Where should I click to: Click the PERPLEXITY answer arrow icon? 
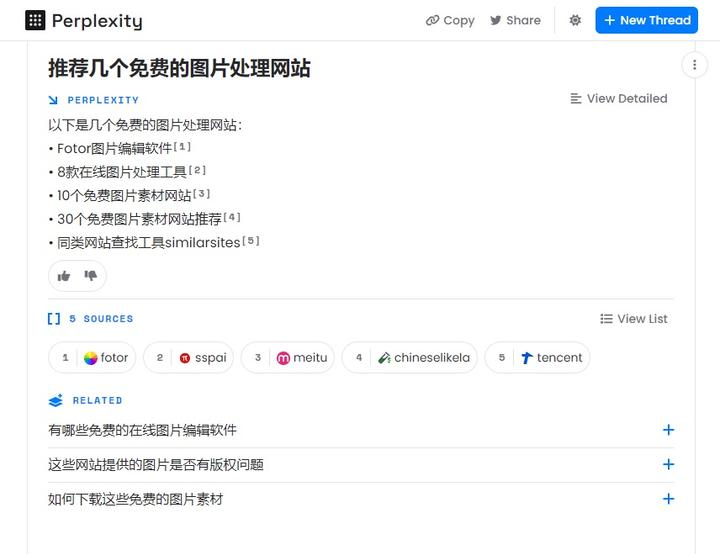coord(53,100)
